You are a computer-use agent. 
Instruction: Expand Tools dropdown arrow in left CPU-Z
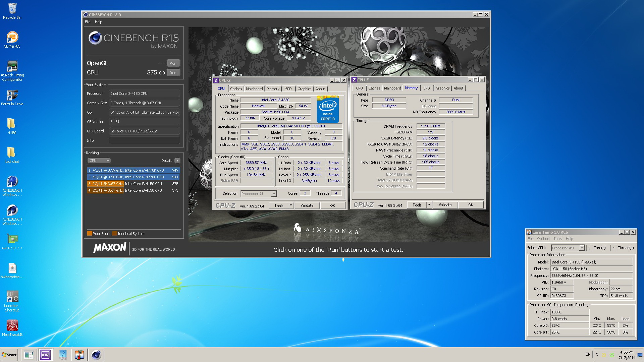pyautogui.click(x=291, y=206)
